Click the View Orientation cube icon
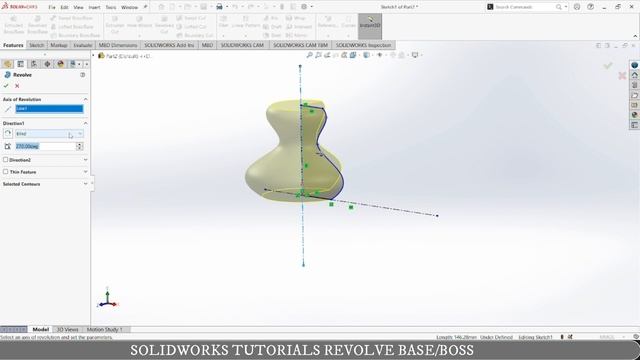This screenshot has width=640, height=360. tap(353, 55)
